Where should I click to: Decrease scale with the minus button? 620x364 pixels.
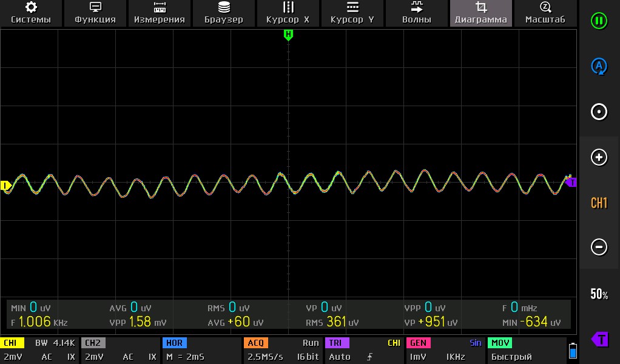(x=599, y=247)
